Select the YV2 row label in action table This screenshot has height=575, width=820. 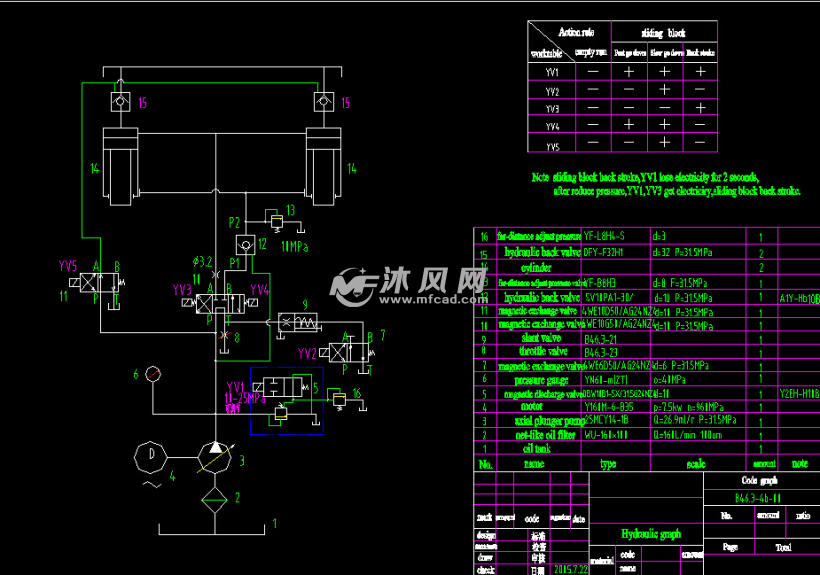[x=552, y=91]
